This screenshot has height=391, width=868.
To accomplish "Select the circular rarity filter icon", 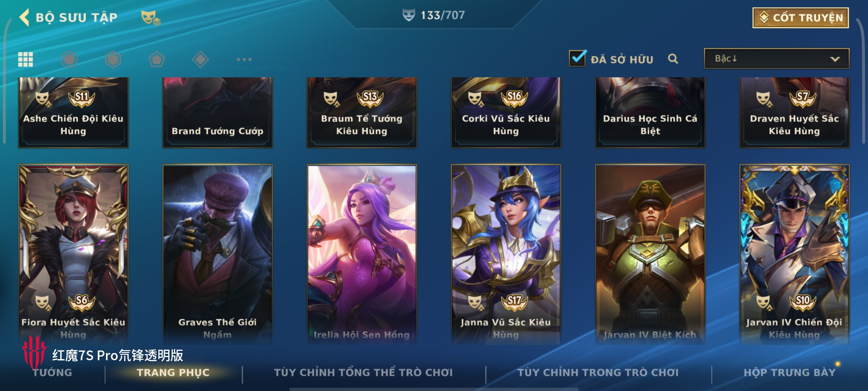I will tap(69, 59).
